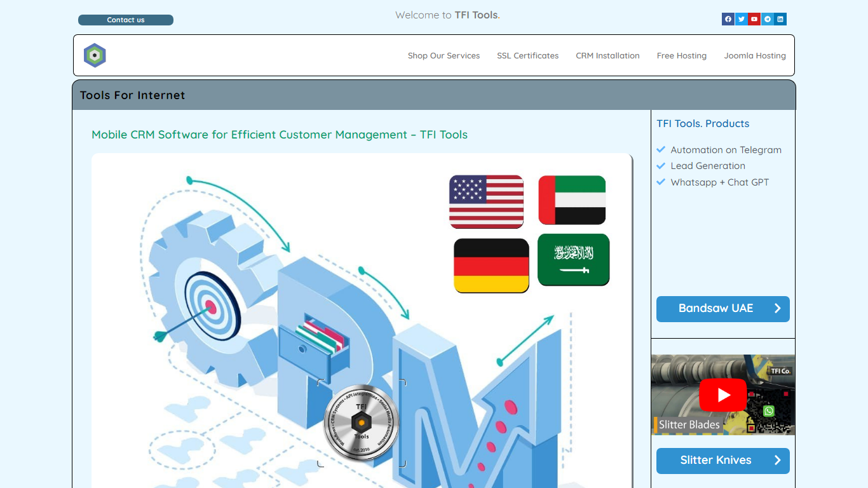Click the checkmark beside Lead Generation
868x488 pixels.
click(x=661, y=165)
